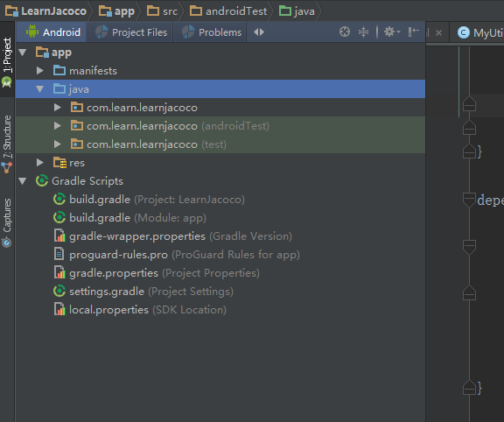Expand the res folder
The width and height of the screenshot is (504, 422).
(40, 163)
